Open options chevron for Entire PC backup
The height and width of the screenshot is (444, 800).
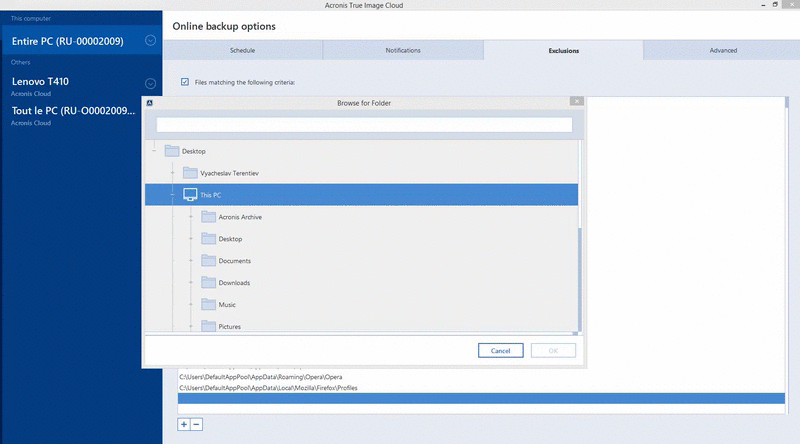(x=150, y=40)
